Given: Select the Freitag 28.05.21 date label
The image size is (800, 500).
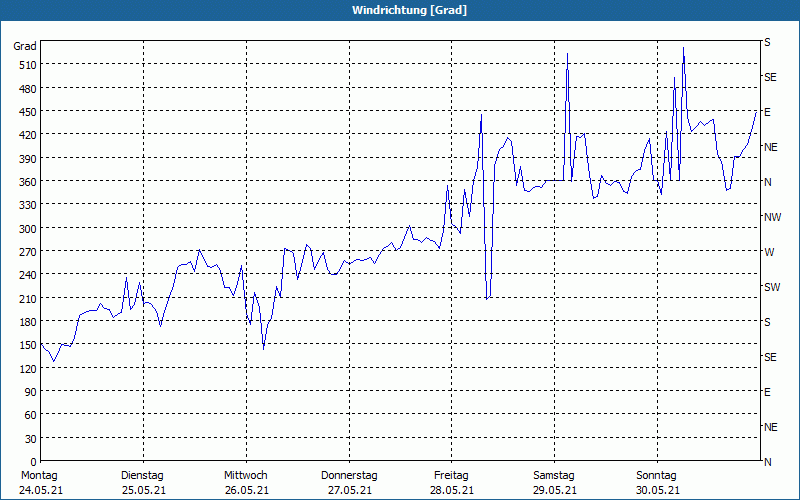Looking at the screenshot, I should click(451, 482).
